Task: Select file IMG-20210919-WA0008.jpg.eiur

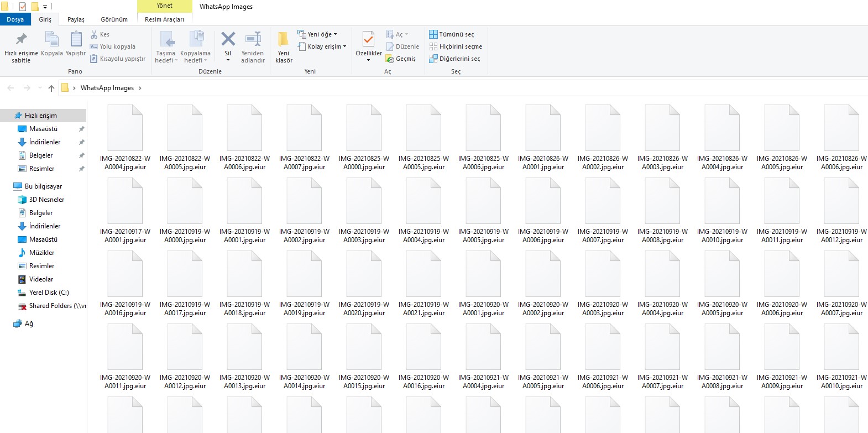Action: (x=663, y=211)
